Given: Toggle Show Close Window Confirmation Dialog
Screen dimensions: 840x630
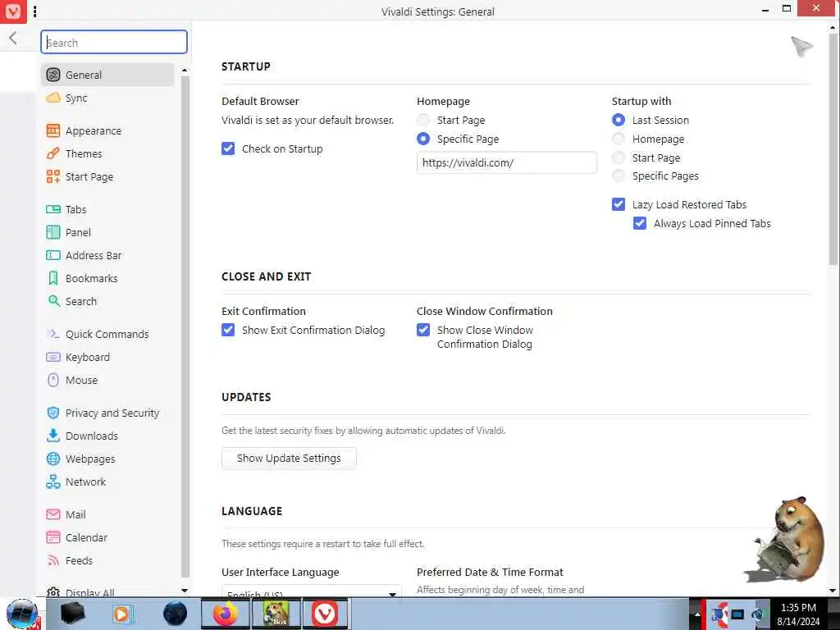Looking at the screenshot, I should tap(423, 330).
